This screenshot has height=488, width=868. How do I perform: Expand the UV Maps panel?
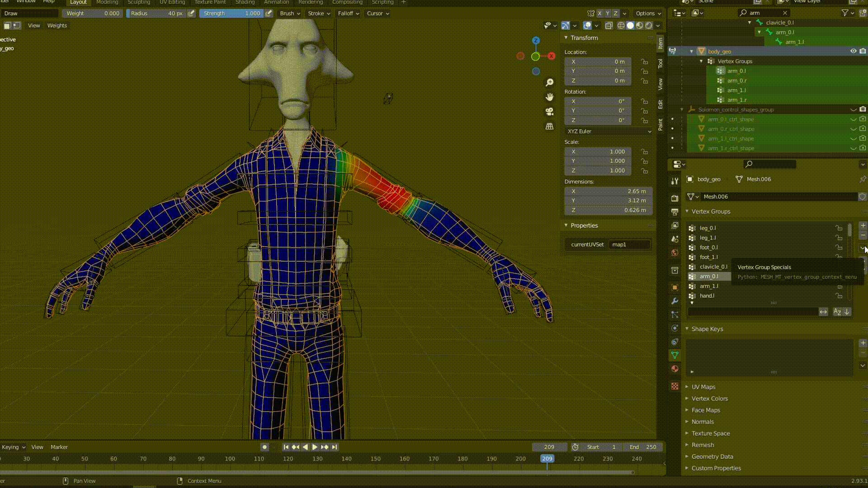tap(703, 387)
